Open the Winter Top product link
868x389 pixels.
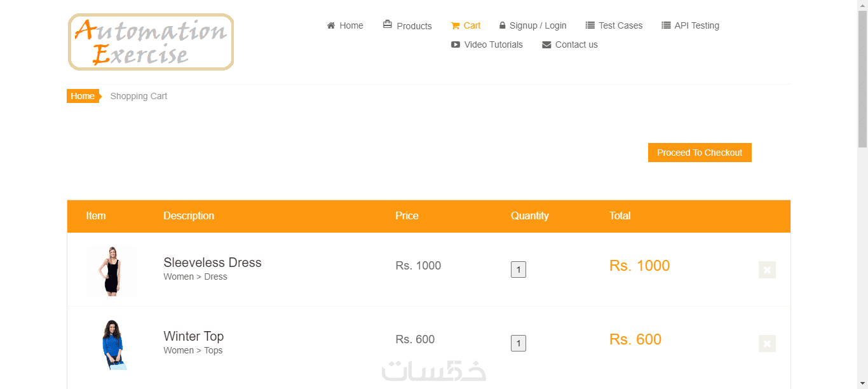click(193, 337)
